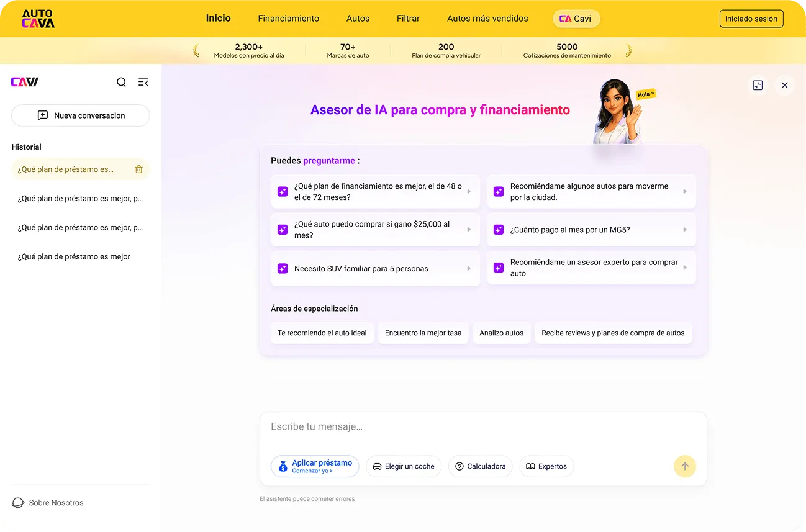Viewport: 806px width, 532px height.
Task: Expand the MG5 monthly payment arrow
Action: (x=685, y=230)
